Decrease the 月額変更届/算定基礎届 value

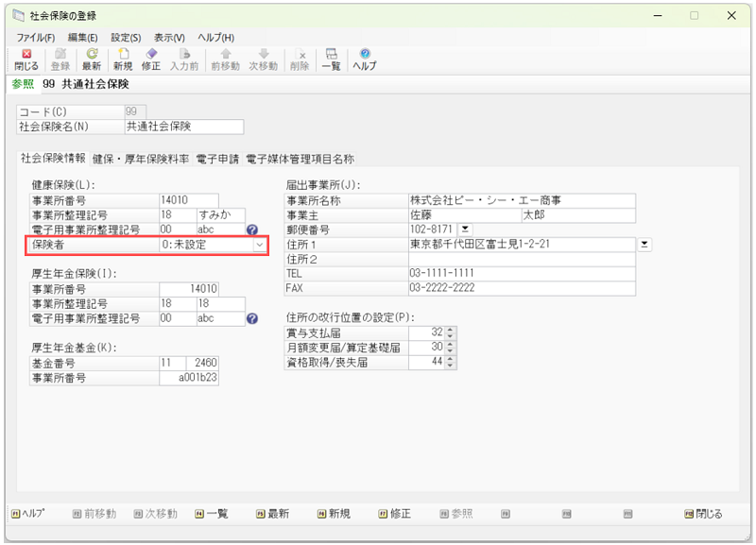click(450, 350)
